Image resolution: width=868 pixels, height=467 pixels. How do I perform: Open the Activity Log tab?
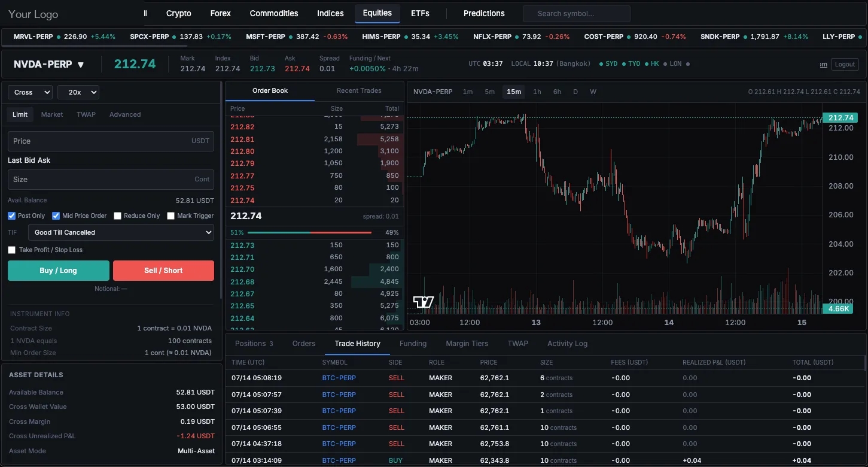567,344
